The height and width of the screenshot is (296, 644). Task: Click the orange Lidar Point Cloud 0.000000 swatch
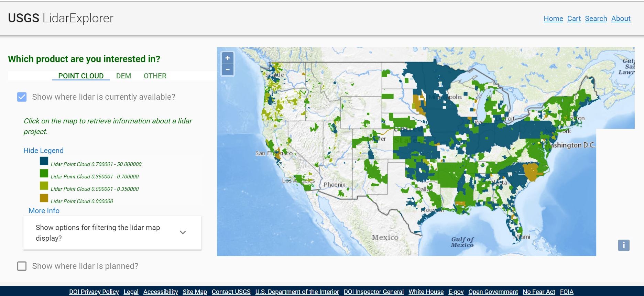[x=44, y=198]
